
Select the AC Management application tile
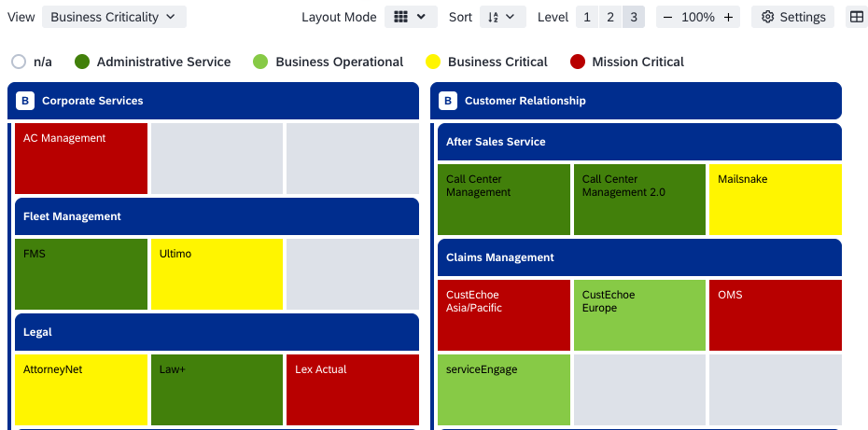81,159
